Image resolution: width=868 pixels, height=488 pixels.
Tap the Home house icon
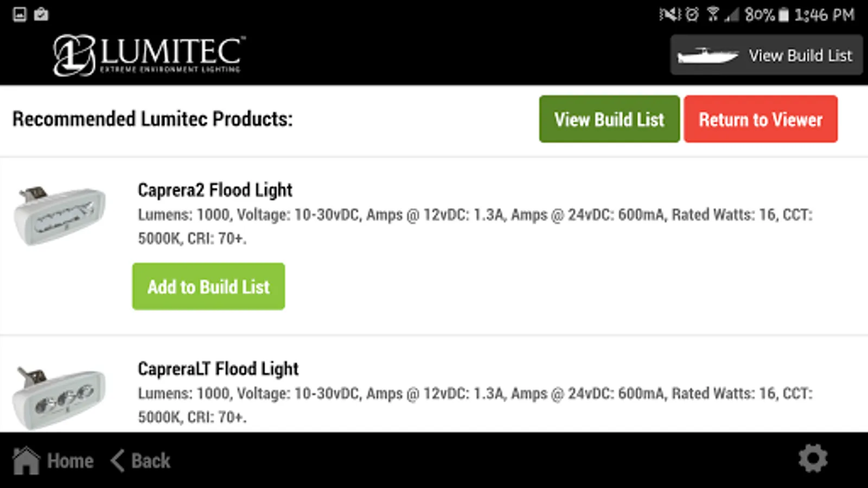[x=26, y=461]
